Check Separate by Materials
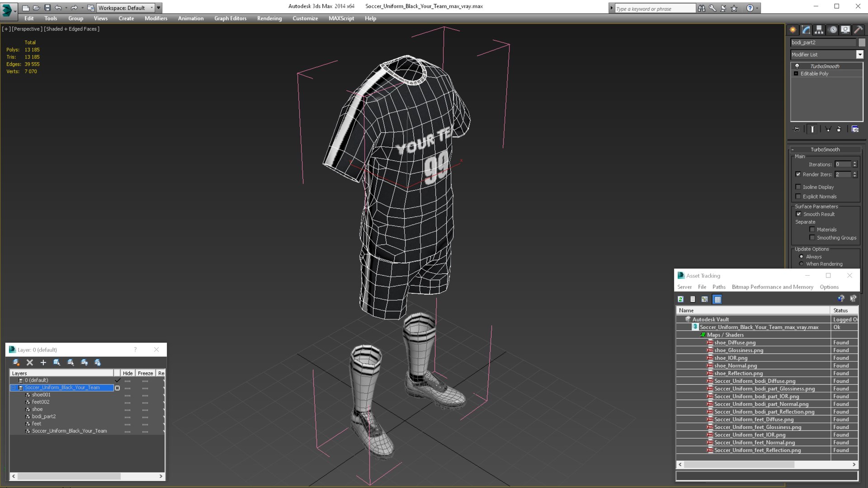 pos(812,230)
